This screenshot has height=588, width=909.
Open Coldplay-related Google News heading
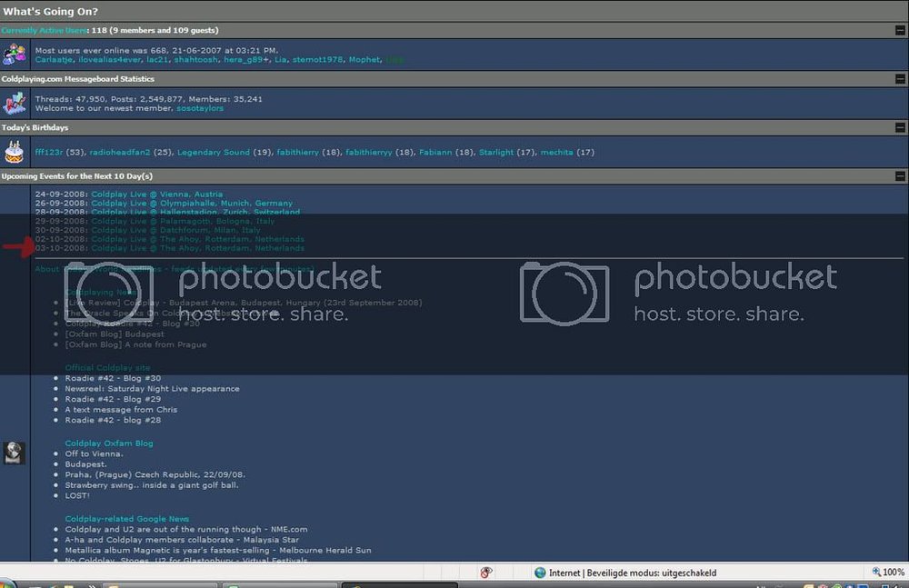pos(127,519)
